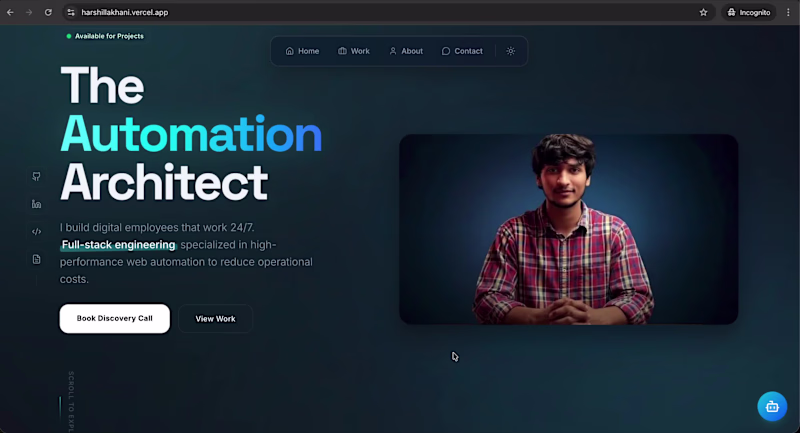Go back with the browser back arrow
Viewport: 800px width, 433px height.
pos(10,12)
